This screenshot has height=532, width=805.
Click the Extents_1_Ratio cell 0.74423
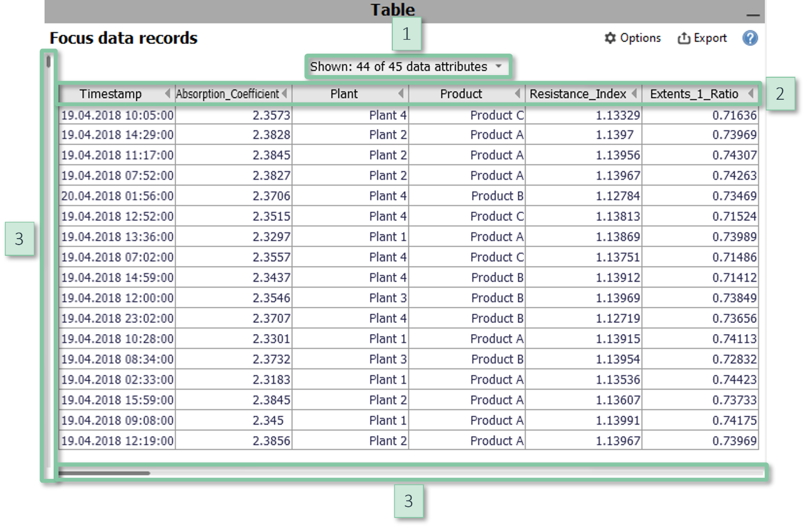point(734,380)
